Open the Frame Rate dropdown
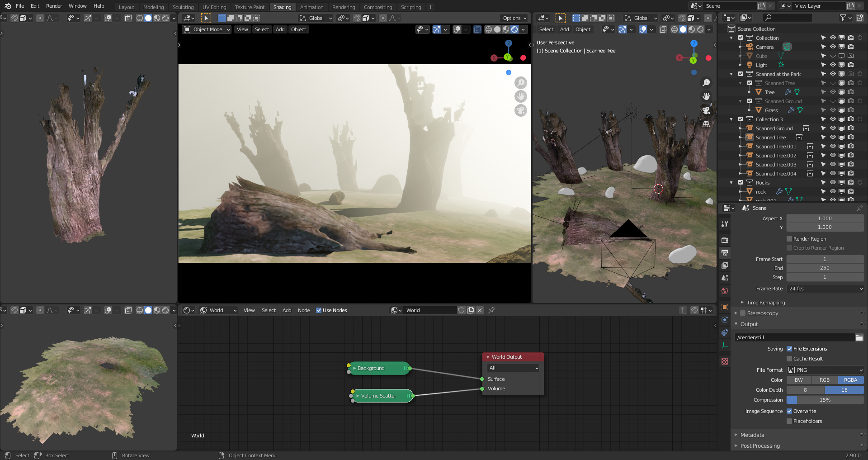 [825, 289]
